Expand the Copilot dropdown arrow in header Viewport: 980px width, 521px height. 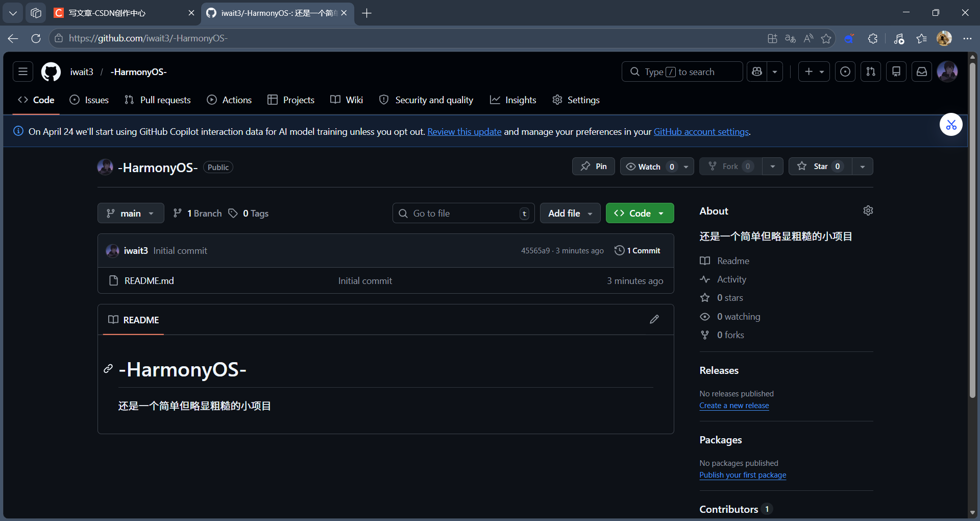(x=775, y=72)
